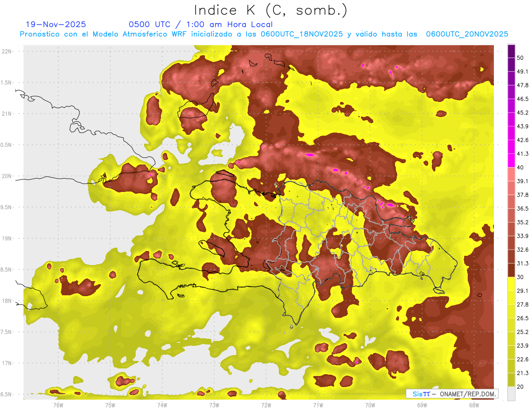The width and height of the screenshot is (532, 411).
Task: Click the initialization time '0600UTC_18NOV2025'
Action: [x=301, y=34]
